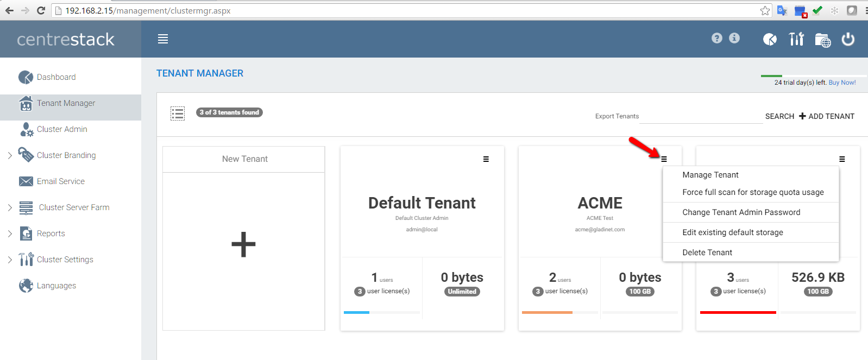This screenshot has height=360, width=868.
Task: Expand the Reports section
Action: point(10,233)
